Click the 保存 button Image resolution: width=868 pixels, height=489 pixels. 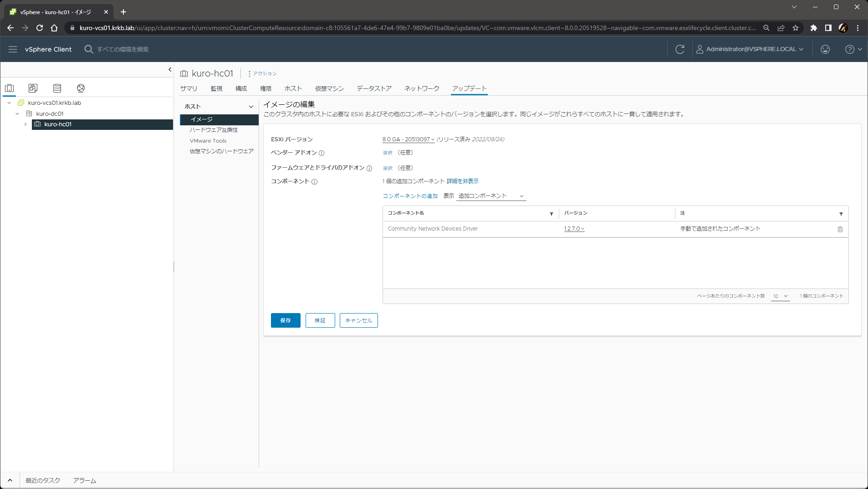[286, 320]
